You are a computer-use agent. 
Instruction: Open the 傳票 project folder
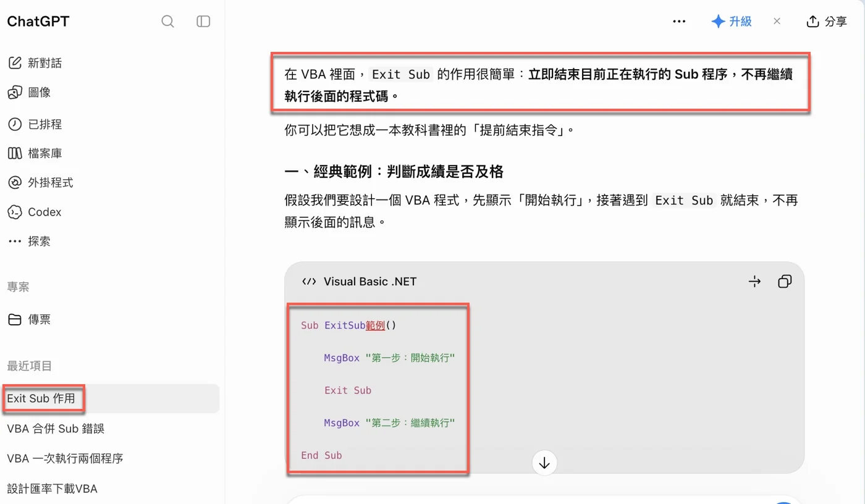coord(29,319)
